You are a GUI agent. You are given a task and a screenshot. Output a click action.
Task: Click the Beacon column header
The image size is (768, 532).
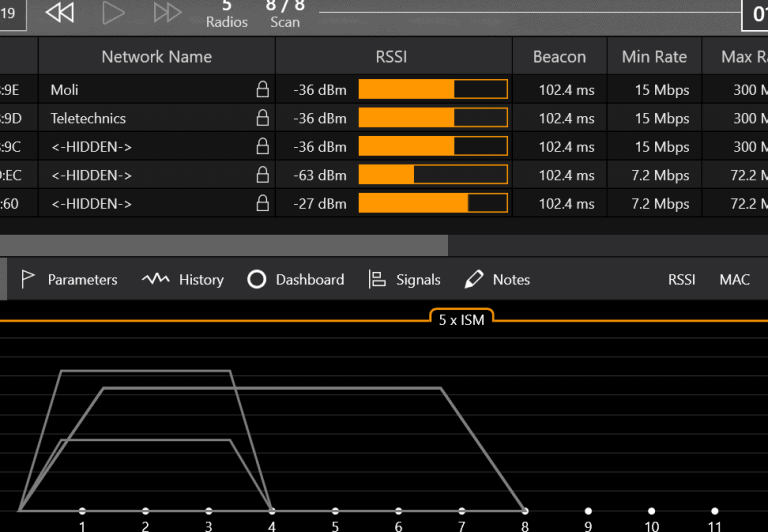(x=559, y=57)
